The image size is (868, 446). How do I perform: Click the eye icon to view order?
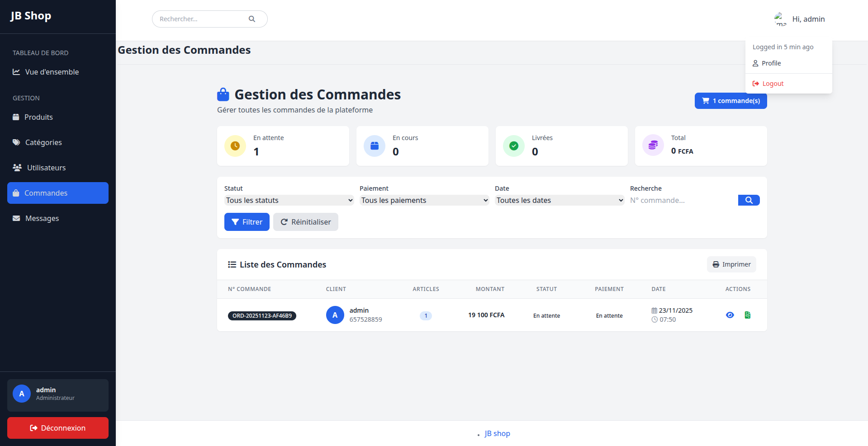(730, 315)
